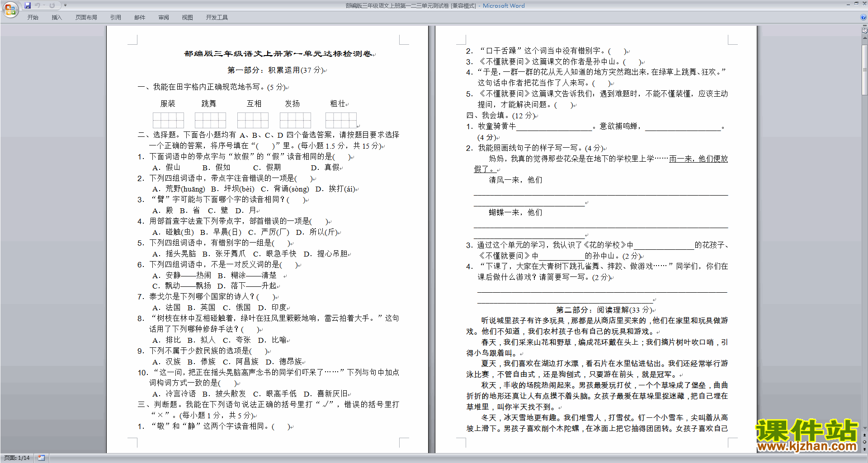Restore down the Word window
Image resolution: width=868 pixels, height=463 pixels.
(856, 4)
